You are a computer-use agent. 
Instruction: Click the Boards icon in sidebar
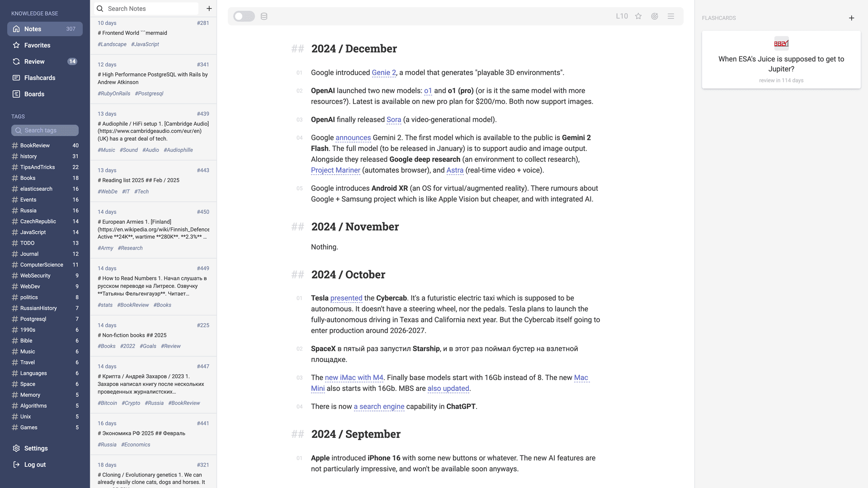[16, 94]
